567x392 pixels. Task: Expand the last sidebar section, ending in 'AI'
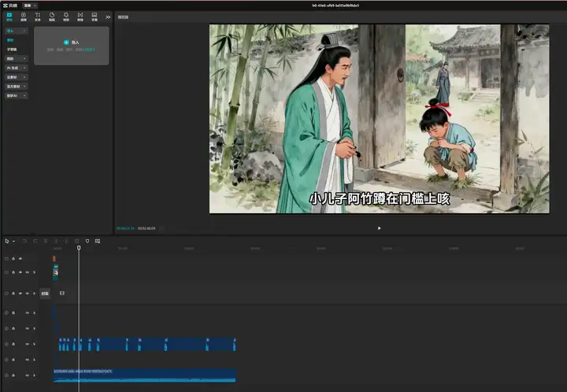tap(17, 96)
